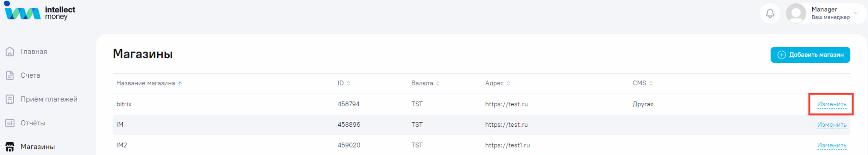Click the Отчёты chart icon

[x=10, y=123]
